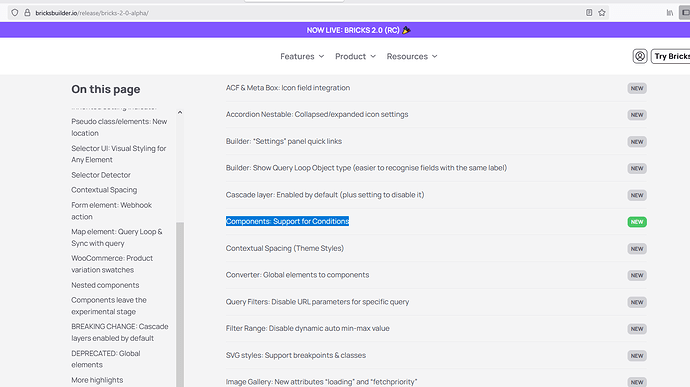690x387 pixels.
Task: Click the Try Bricks button
Action: [x=671, y=56]
